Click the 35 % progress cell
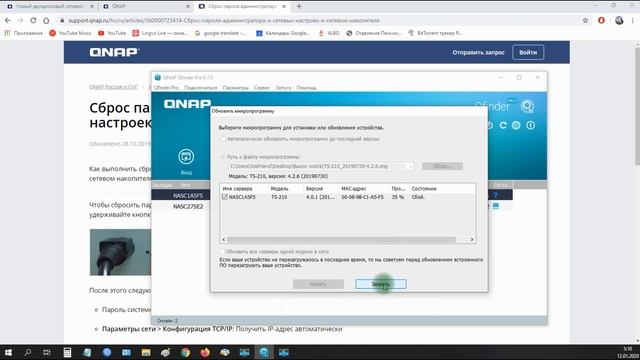Image resolution: width=640 pixels, height=360 pixels. click(398, 197)
